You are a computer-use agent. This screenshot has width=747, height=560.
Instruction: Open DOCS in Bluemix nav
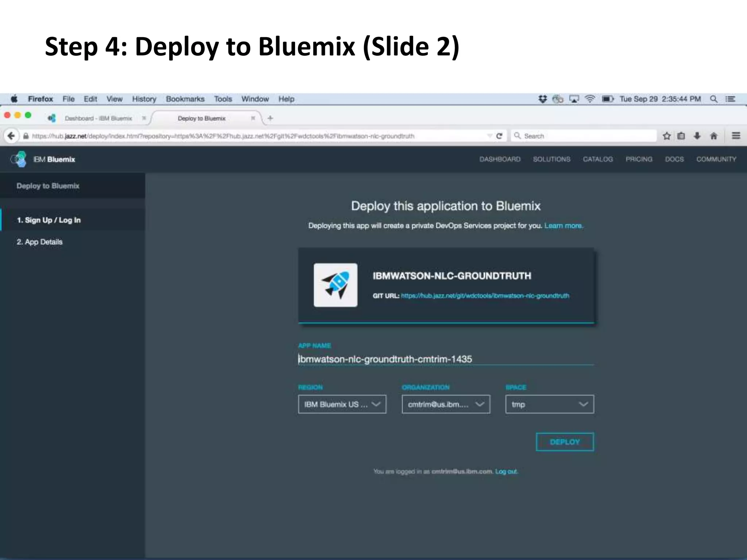pos(674,159)
